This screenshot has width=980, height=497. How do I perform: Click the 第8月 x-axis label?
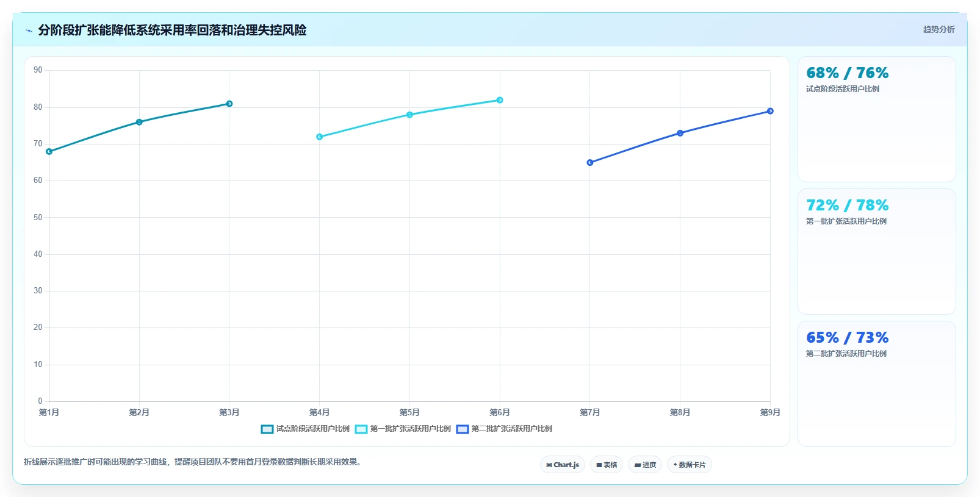[680, 413]
